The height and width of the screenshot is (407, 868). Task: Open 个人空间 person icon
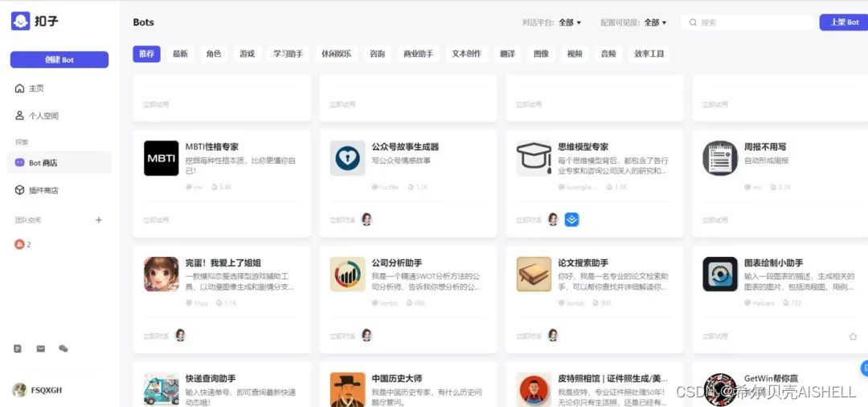19,116
